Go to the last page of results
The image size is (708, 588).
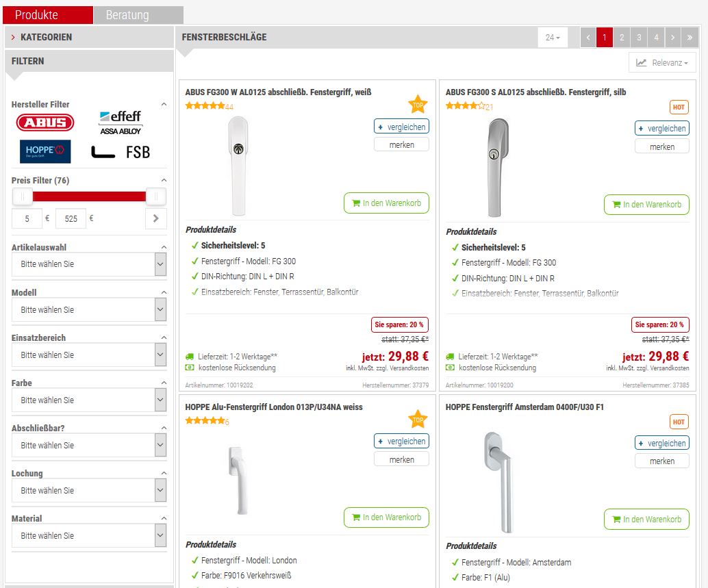click(x=690, y=38)
